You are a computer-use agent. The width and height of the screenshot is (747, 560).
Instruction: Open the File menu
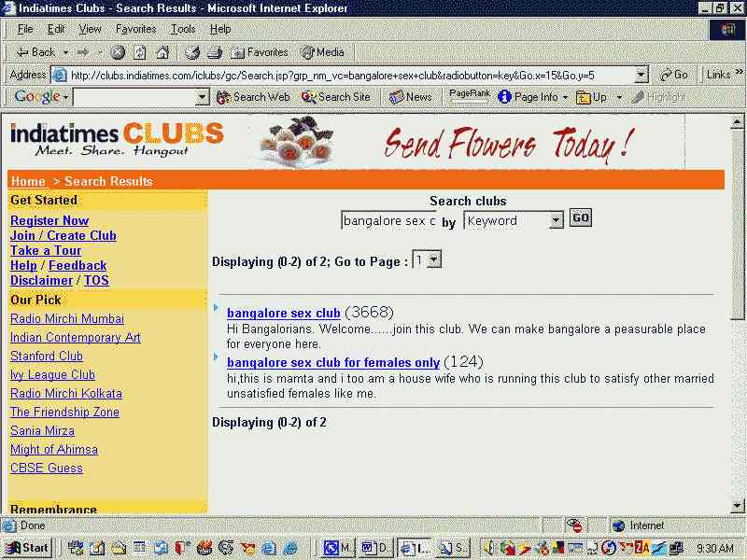pyautogui.click(x=25, y=30)
